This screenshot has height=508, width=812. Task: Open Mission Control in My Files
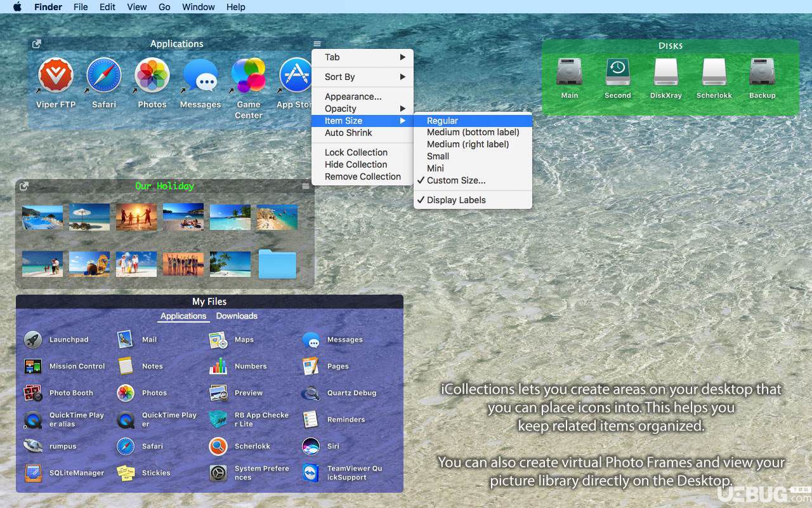click(x=33, y=366)
